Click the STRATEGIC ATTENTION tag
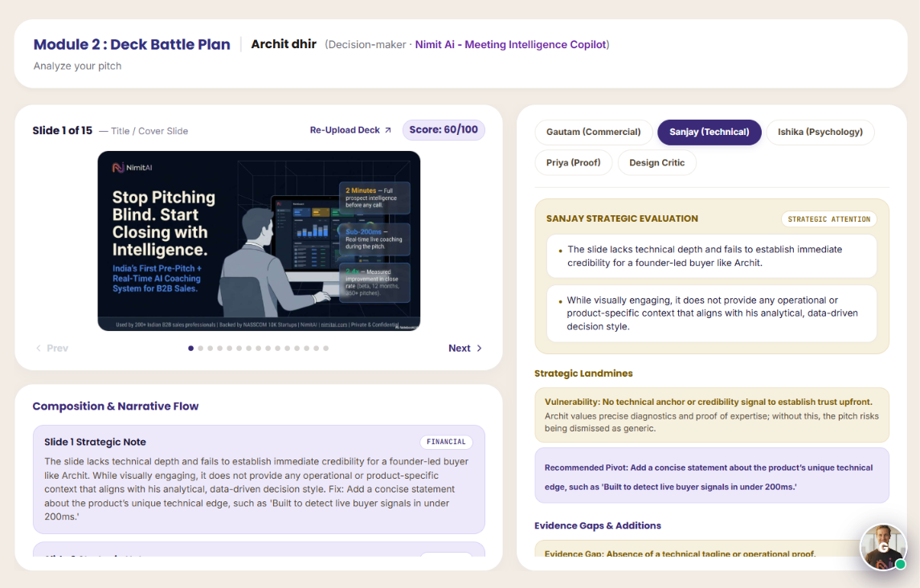The image size is (920, 588). click(828, 218)
